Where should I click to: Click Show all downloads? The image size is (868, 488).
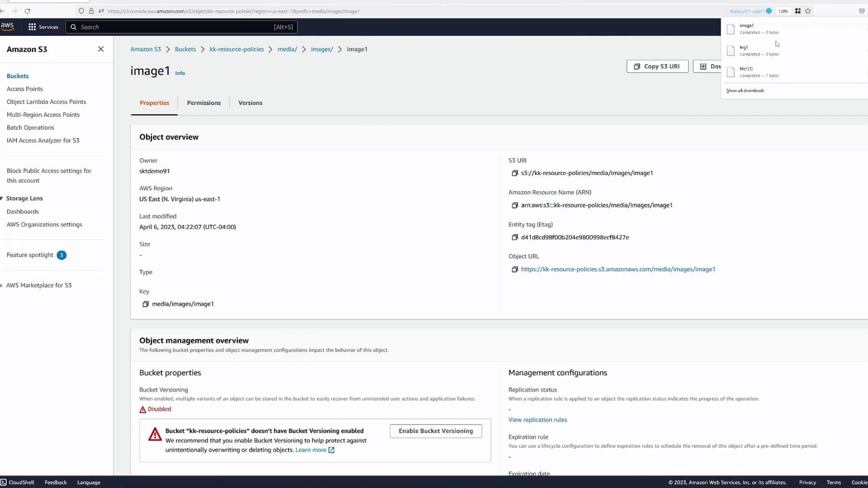745,91
